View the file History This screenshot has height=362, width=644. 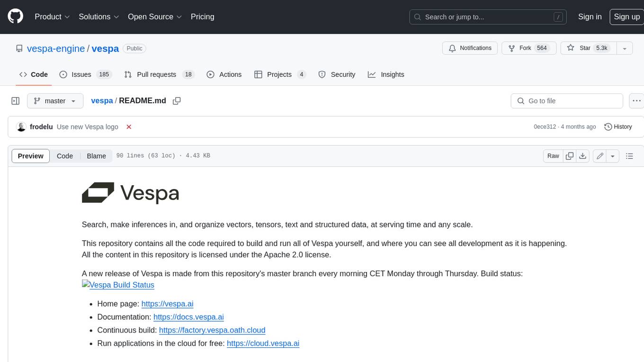[x=618, y=127]
